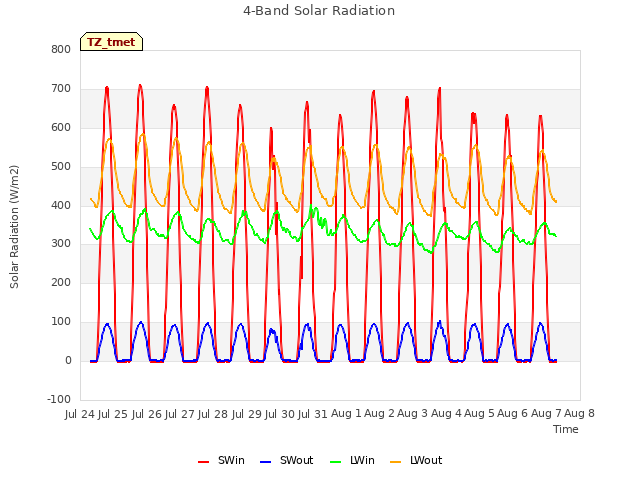Screen dimensions: 640x480
Task: Click the 400 y-axis tick label
Action: coord(61,205)
